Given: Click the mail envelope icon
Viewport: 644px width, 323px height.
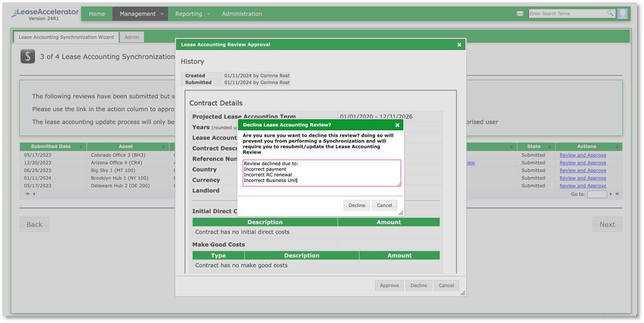Looking at the screenshot, I should (520, 13).
